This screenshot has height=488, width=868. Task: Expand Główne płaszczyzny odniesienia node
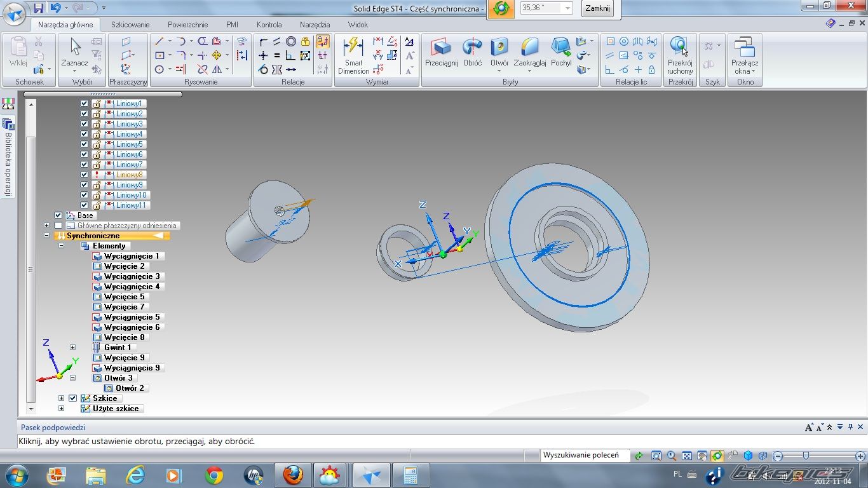click(46, 226)
